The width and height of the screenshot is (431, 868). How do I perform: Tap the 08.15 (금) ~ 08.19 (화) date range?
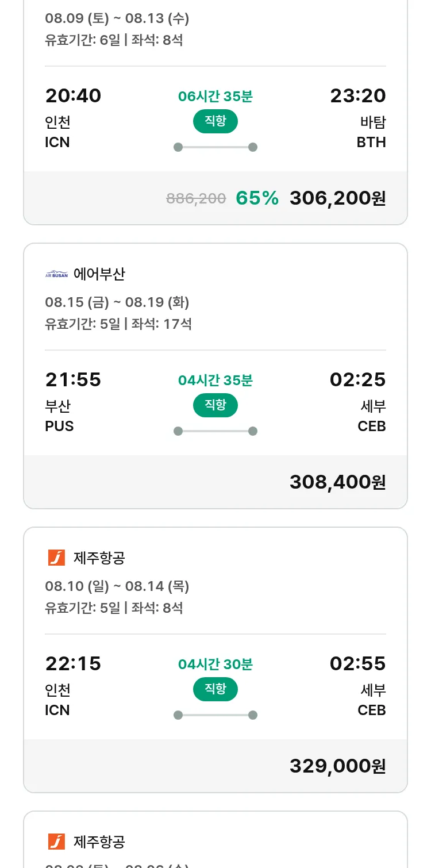(x=117, y=302)
